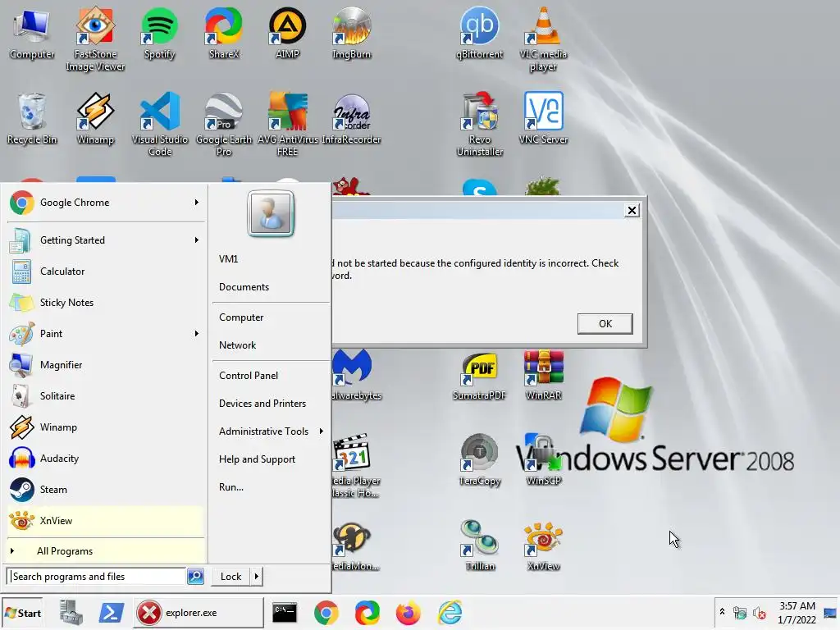Image resolution: width=840 pixels, height=630 pixels.
Task: Click in Search programs and files box
Action: pyautogui.click(x=97, y=577)
